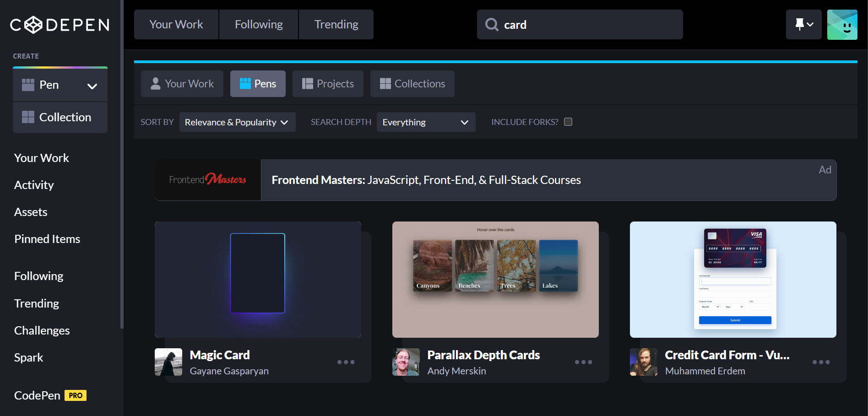868x416 pixels.
Task: Click Gayane Gasparyan's avatar picture
Action: pyautogui.click(x=168, y=362)
